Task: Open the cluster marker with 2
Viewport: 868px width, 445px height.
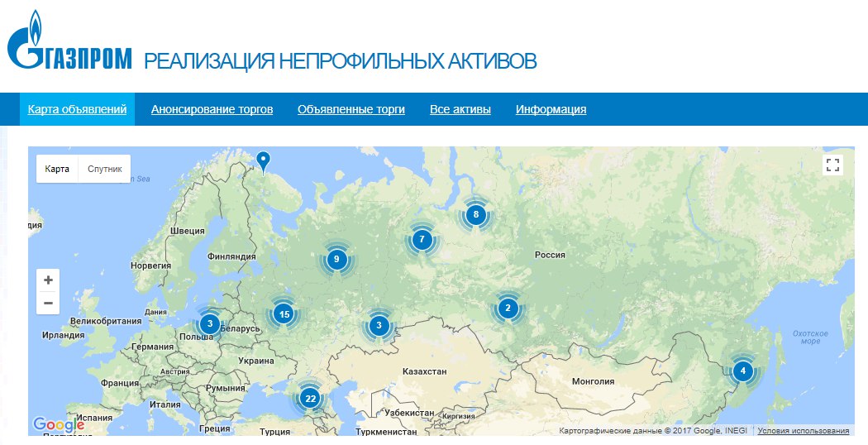Action: coord(508,309)
